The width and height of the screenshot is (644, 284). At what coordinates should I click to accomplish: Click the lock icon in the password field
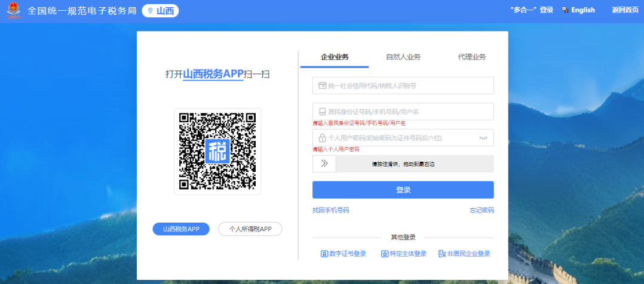point(323,137)
